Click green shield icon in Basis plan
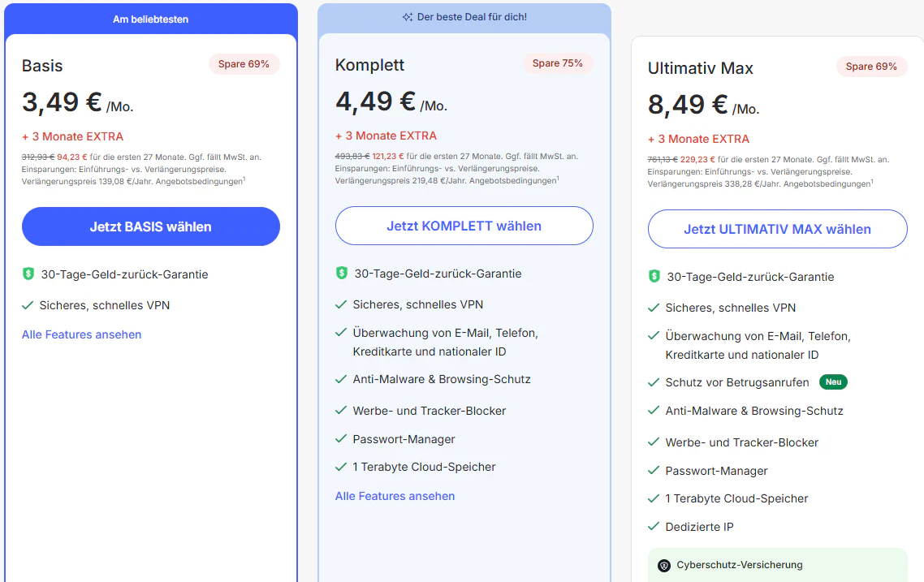Screen dimensions: 924x582 coord(28,274)
